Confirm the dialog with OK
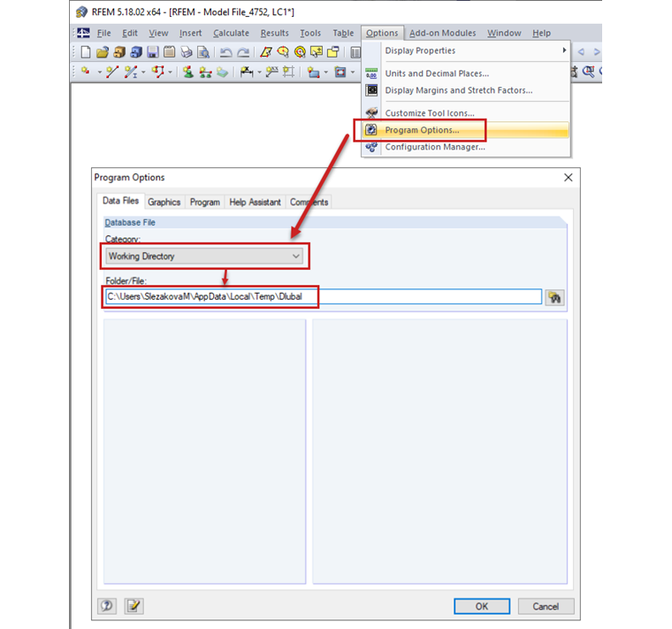Screen dimensions: 672x629 coord(482,606)
